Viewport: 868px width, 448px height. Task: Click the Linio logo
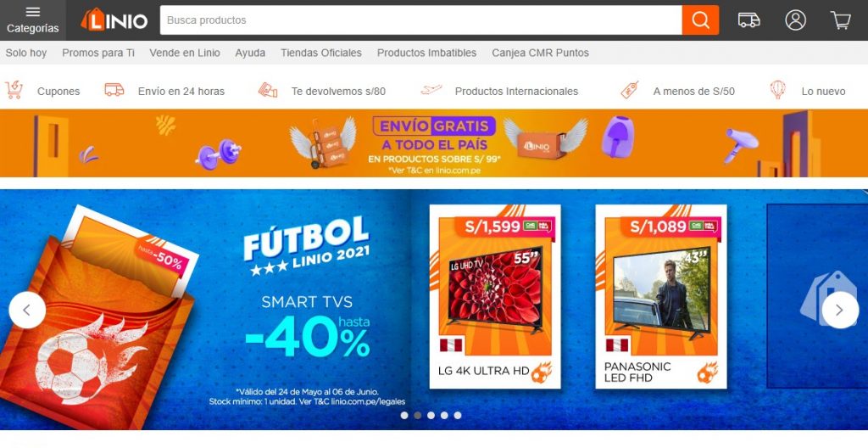click(114, 20)
